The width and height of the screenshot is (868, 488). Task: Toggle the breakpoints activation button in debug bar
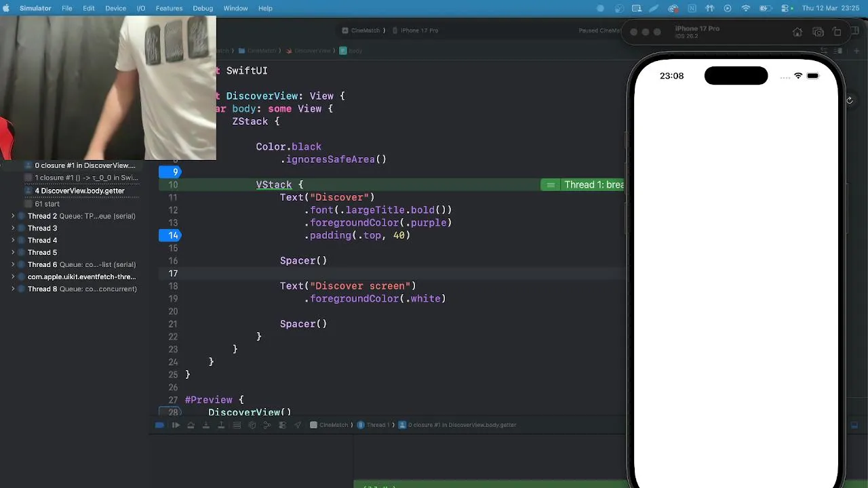159,425
